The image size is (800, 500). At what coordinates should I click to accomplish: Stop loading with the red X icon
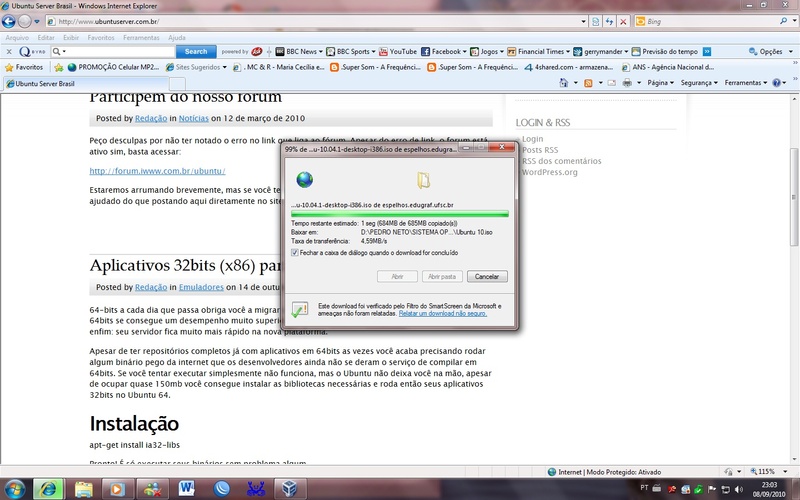click(x=623, y=21)
